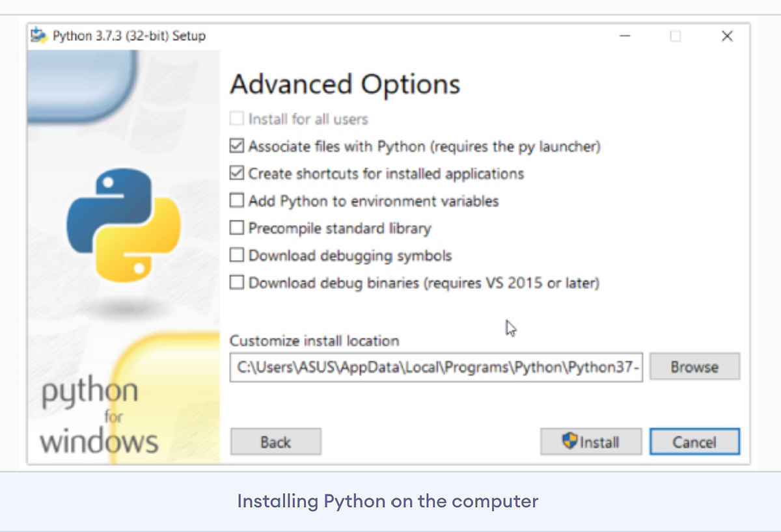The height and width of the screenshot is (532, 781).
Task: Go Back to the previous setup screen
Action: 275,442
